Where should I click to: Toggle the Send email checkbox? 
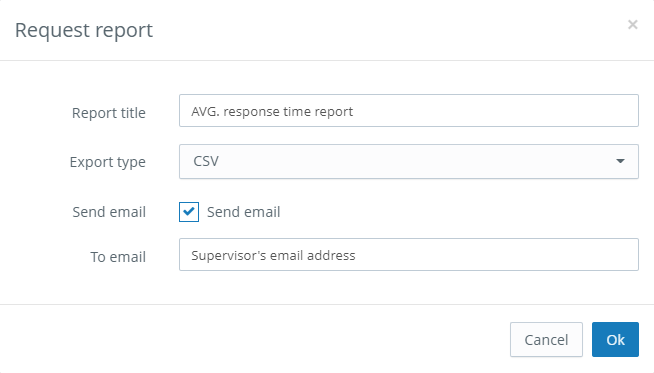[189, 212]
